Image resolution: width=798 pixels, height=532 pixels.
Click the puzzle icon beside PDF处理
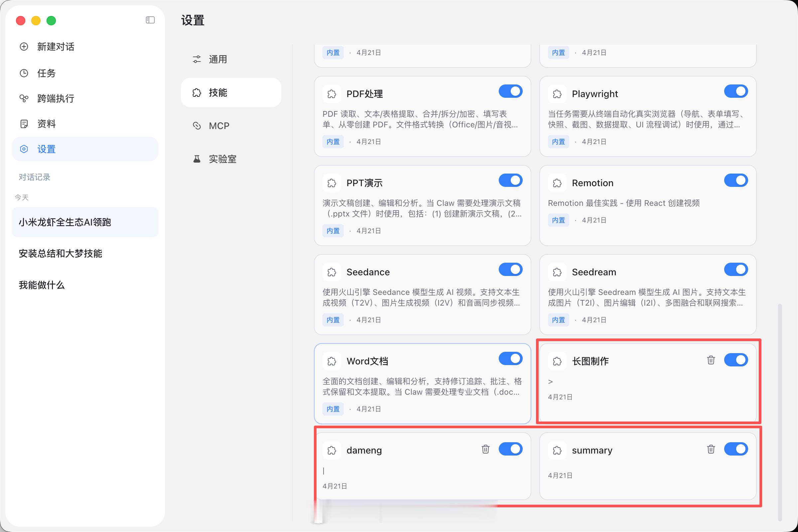click(x=332, y=94)
